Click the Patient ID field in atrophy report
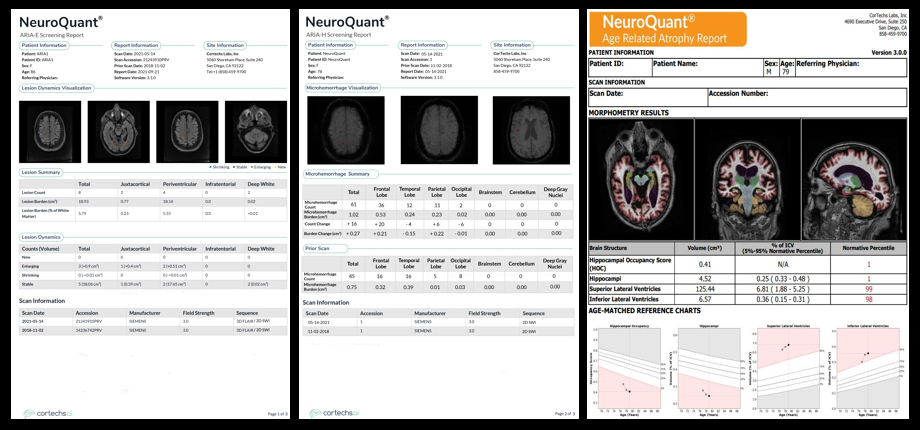The width and height of the screenshot is (920, 430). click(620, 67)
